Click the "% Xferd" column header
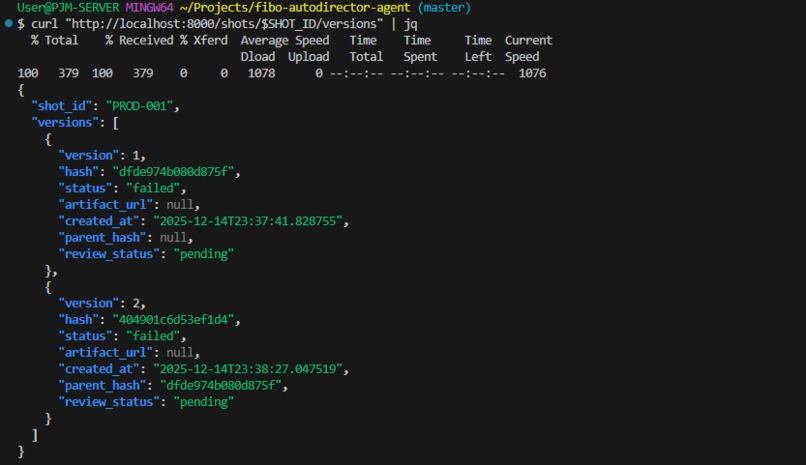 point(204,40)
